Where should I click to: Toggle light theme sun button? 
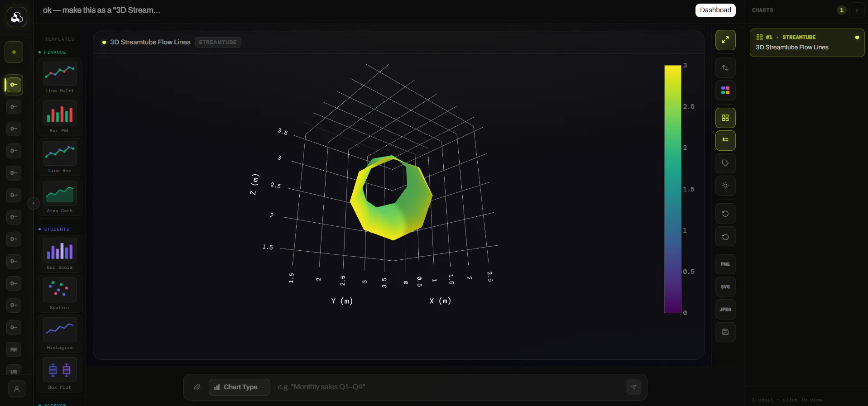pos(725,186)
